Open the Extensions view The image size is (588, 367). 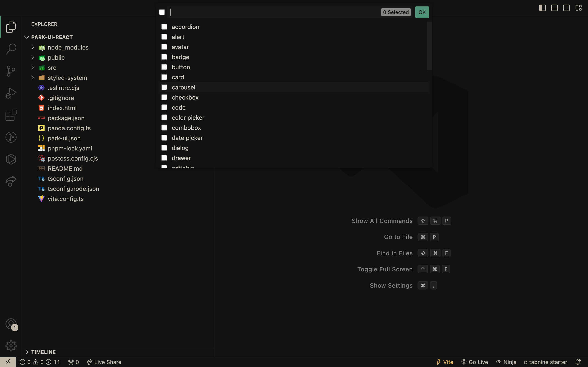tap(11, 115)
